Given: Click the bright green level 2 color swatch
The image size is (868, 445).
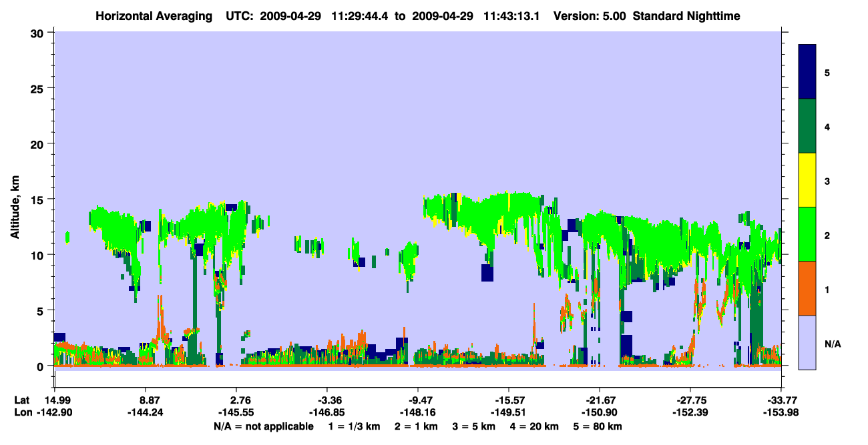Looking at the screenshot, I should point(807,234).
